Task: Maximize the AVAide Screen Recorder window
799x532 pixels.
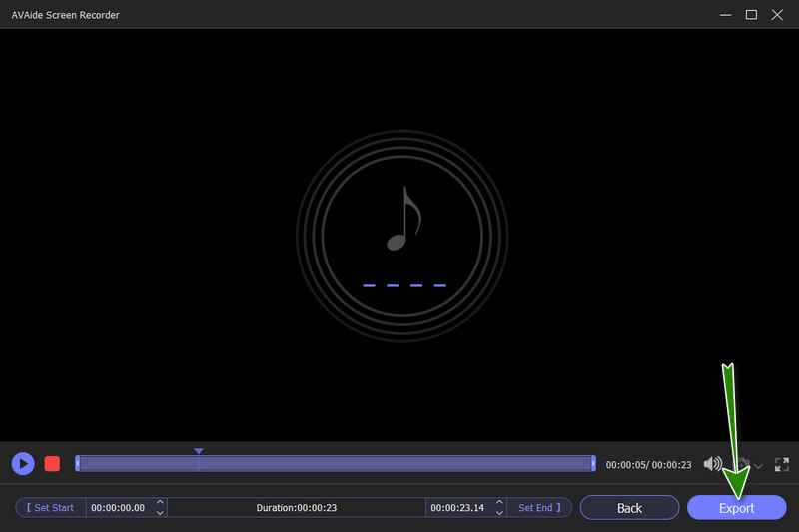Action: 751,15
